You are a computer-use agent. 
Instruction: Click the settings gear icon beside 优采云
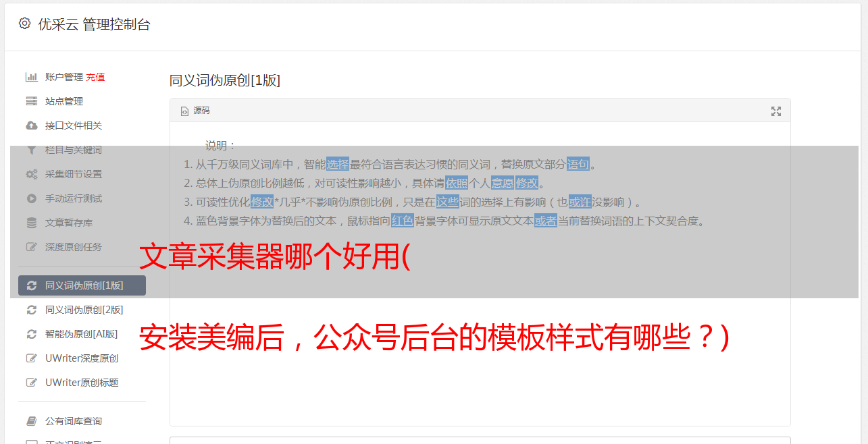[x=25, y=24]
